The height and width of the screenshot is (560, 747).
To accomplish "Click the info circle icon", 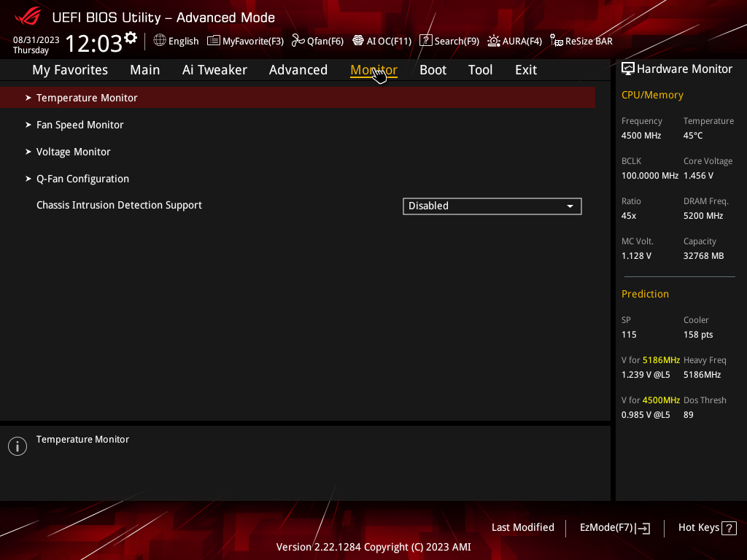I will 18,446.
